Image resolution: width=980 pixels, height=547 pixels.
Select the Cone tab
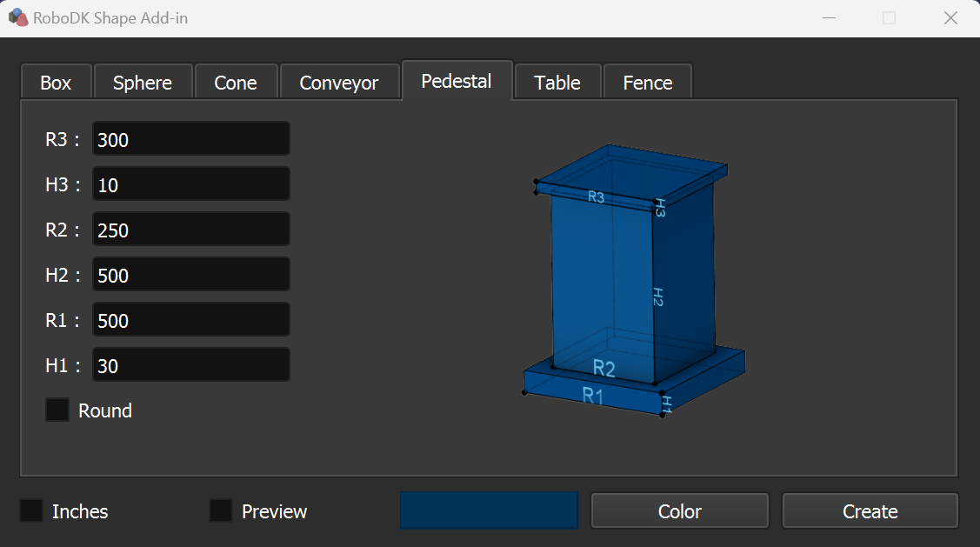pyautogui.click(x=236, y=83)
